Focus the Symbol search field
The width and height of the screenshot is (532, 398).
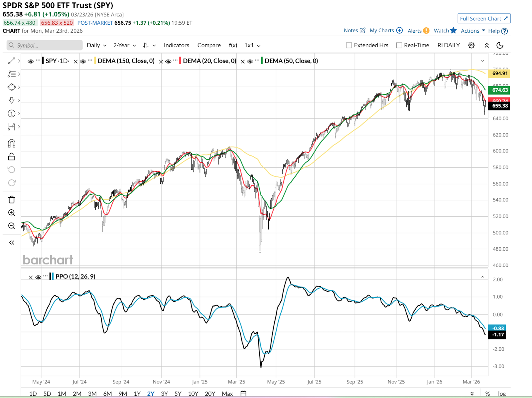coord(45,45)
